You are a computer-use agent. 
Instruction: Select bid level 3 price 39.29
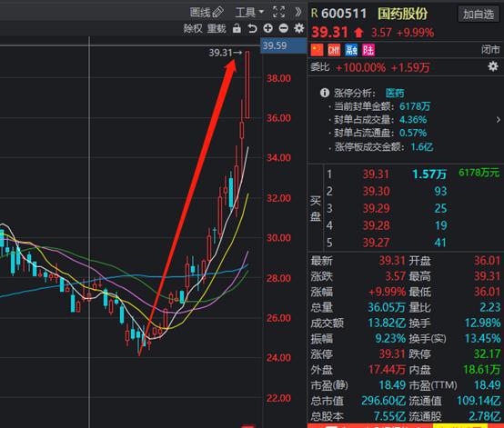point(376,208)
